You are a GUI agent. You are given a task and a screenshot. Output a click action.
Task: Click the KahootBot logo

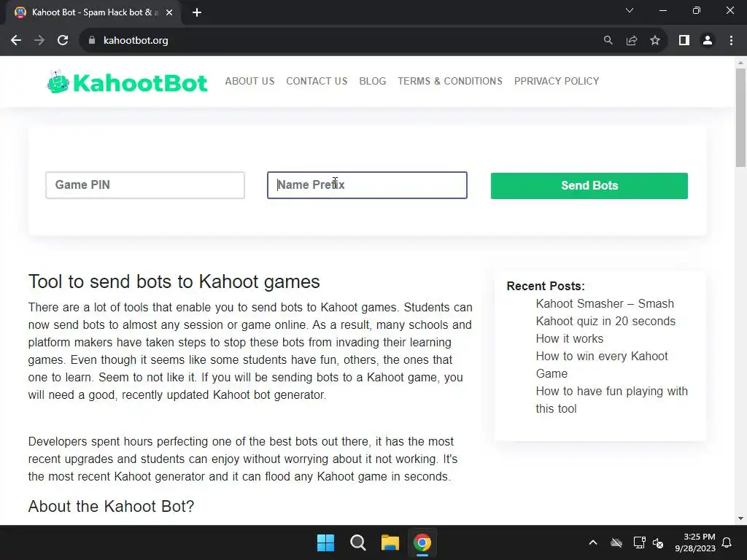(x=127, y=82)
